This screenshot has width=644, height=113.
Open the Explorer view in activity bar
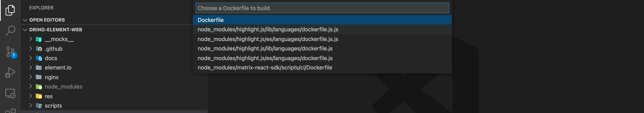click(10, 10)
